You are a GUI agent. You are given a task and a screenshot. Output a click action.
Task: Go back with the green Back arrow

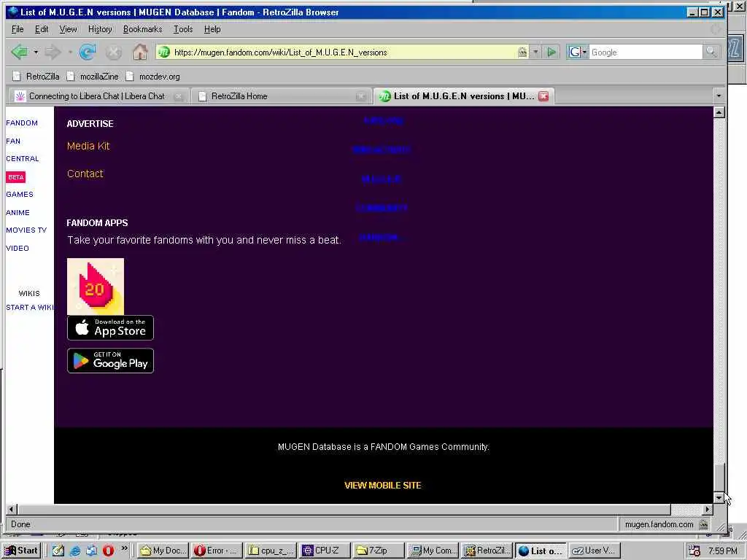coord(19,52)
